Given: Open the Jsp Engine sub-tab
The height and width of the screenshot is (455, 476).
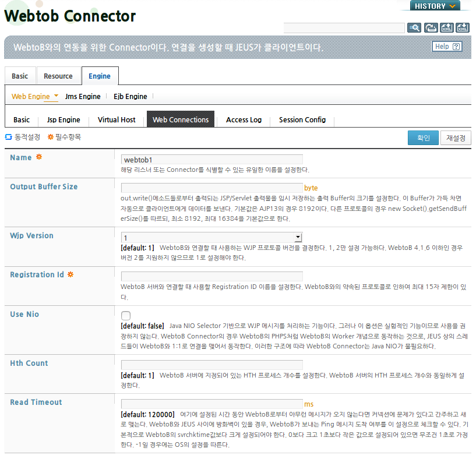Looking at the screenshot, I should (x=64, y=120).
